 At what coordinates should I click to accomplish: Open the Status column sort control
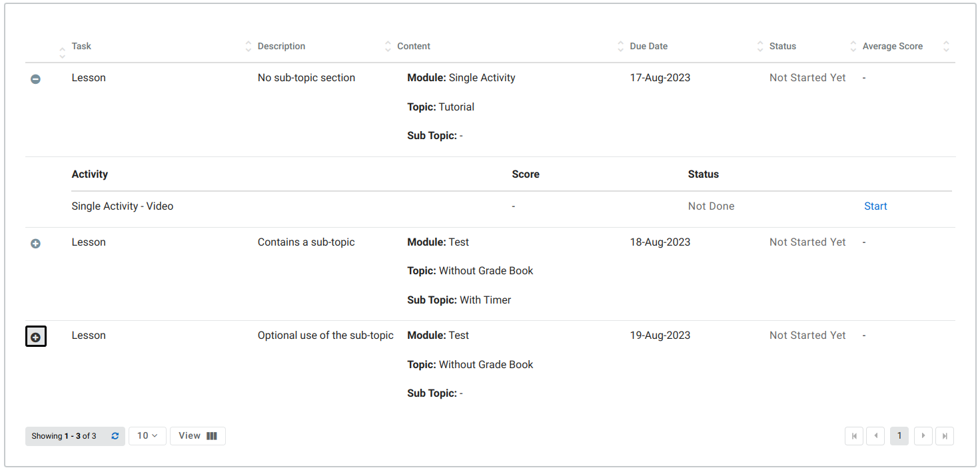coord(759,46)
